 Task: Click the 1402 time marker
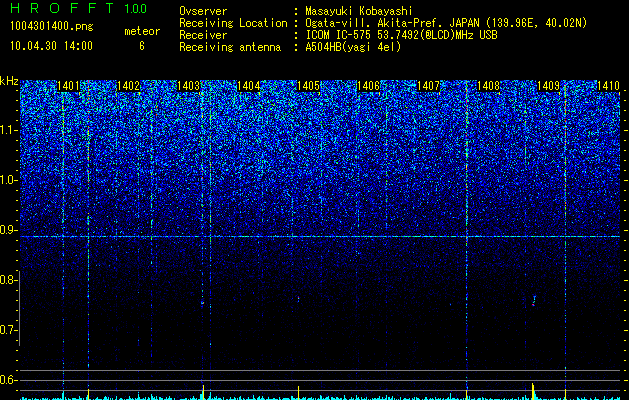128,86
